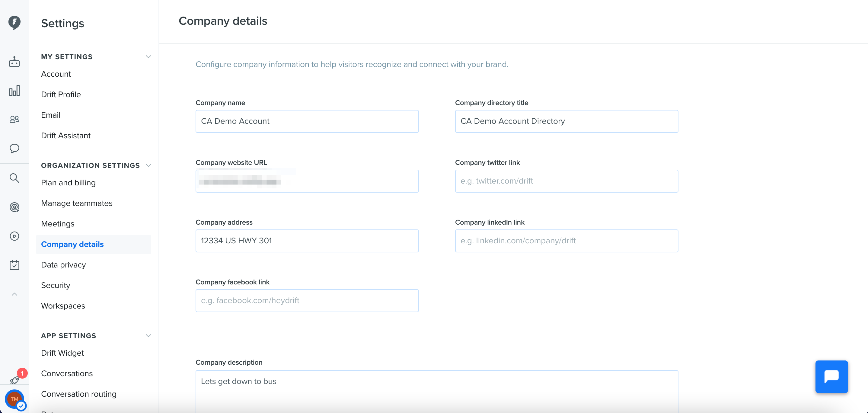Collapse the My Settings section chevron
The image size is (868, 413).
coord(148,57)
